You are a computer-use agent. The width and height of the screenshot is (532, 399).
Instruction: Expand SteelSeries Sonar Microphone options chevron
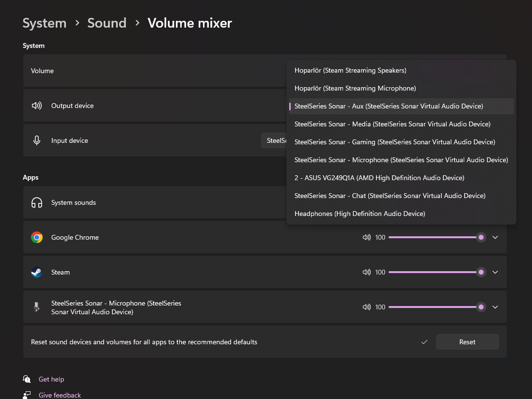tap(495, 307)
